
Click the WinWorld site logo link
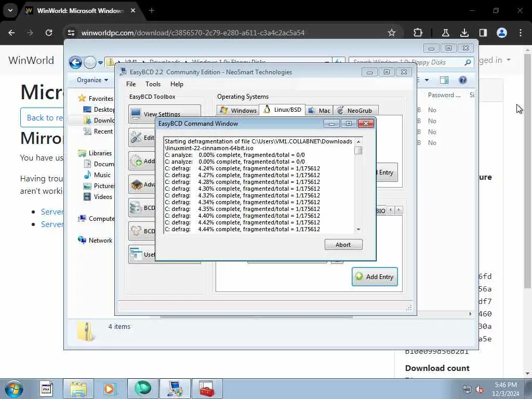[31, 60]
